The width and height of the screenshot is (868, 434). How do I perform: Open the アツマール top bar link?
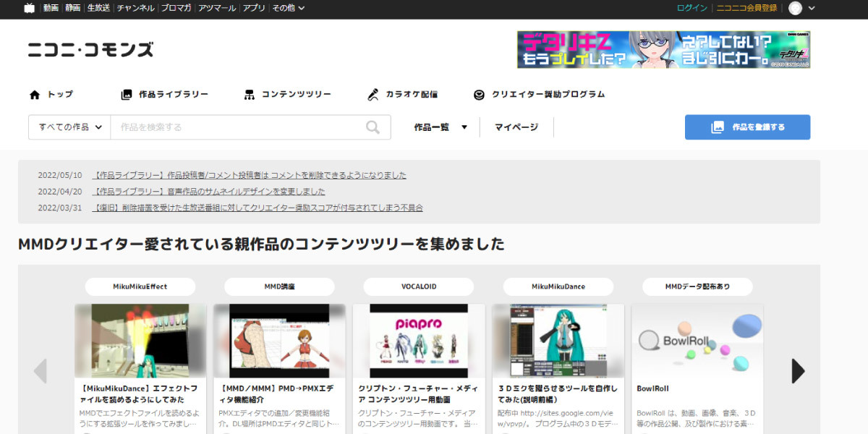(x=218, y=8)
